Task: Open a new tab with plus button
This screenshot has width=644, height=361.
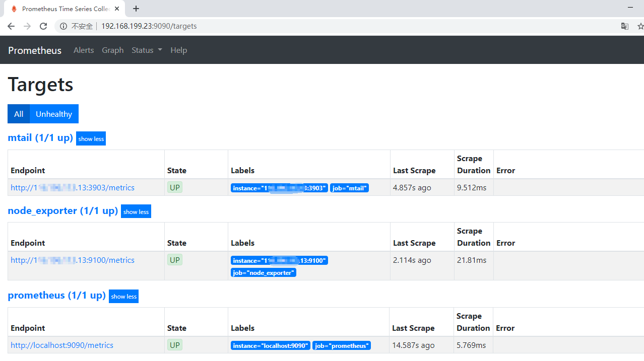Action: tap(136, 9)
